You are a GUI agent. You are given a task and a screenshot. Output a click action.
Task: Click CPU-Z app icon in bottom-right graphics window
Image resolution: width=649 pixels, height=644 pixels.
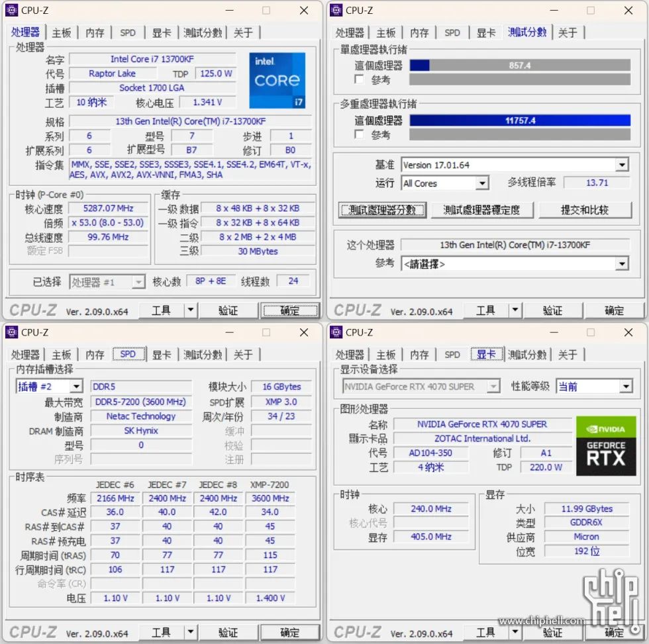point(336,332)
